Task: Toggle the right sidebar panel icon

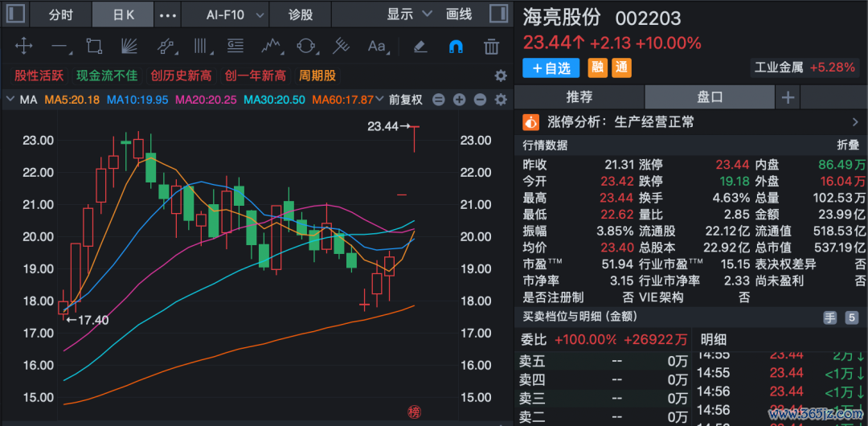Action: tap(499, 14)
